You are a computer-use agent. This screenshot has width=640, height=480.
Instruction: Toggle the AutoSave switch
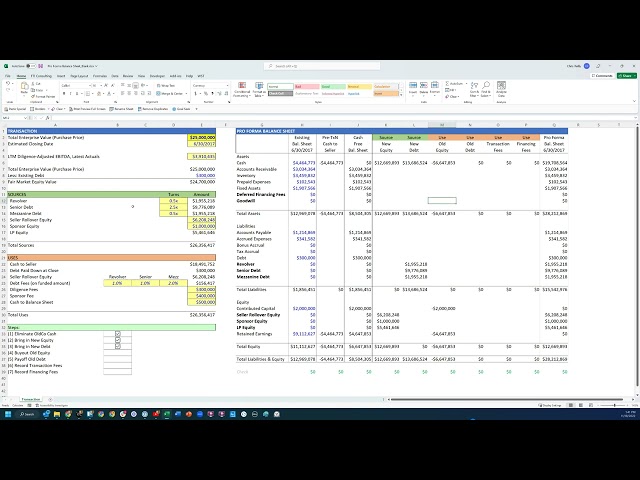31,66
